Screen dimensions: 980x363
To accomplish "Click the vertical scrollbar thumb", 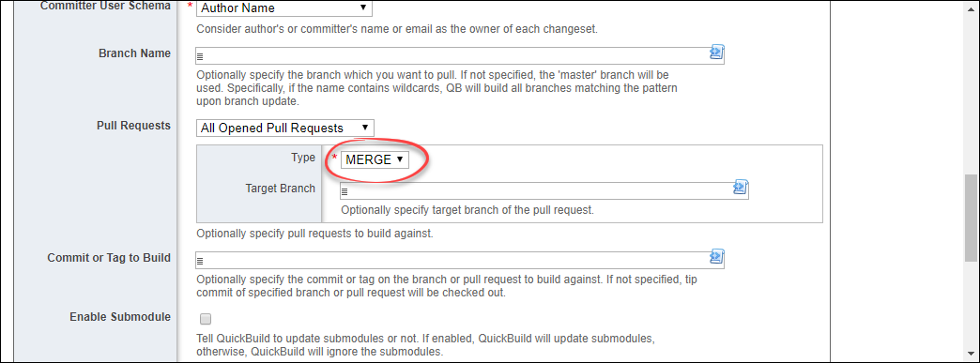I will 972,218.
